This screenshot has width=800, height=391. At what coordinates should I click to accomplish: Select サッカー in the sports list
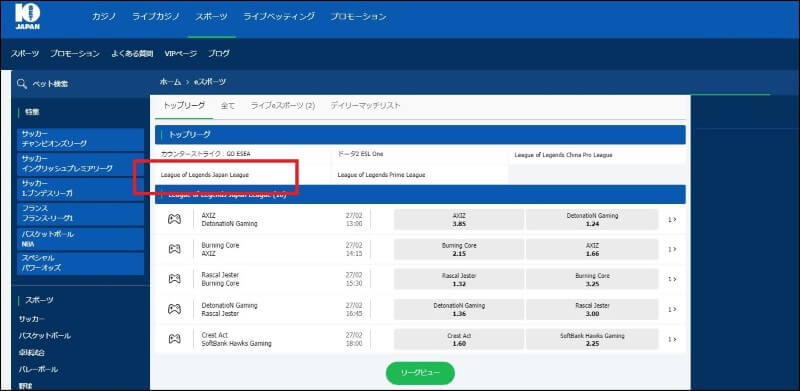(32, 320)
